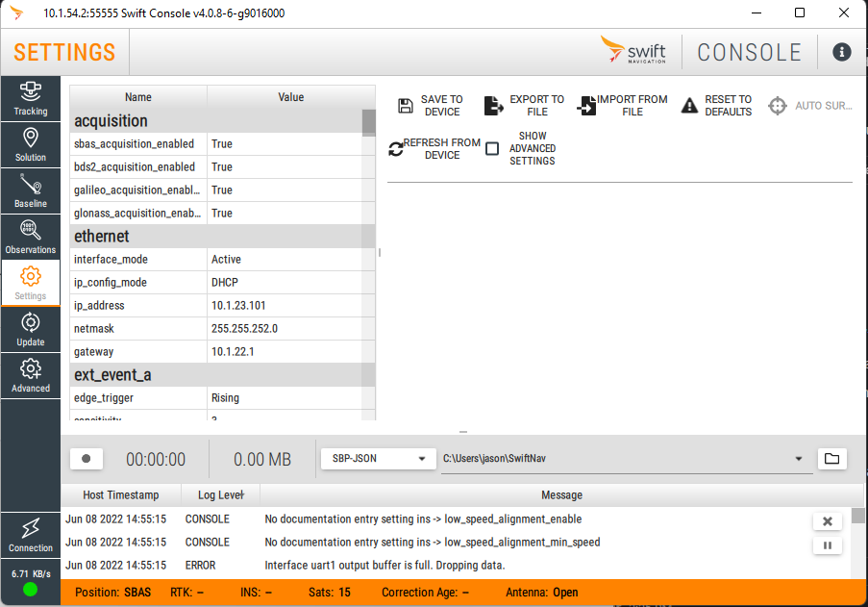Click the gateway value 10.1.22.1
868x607 pixels.
[x=233, y=352]
